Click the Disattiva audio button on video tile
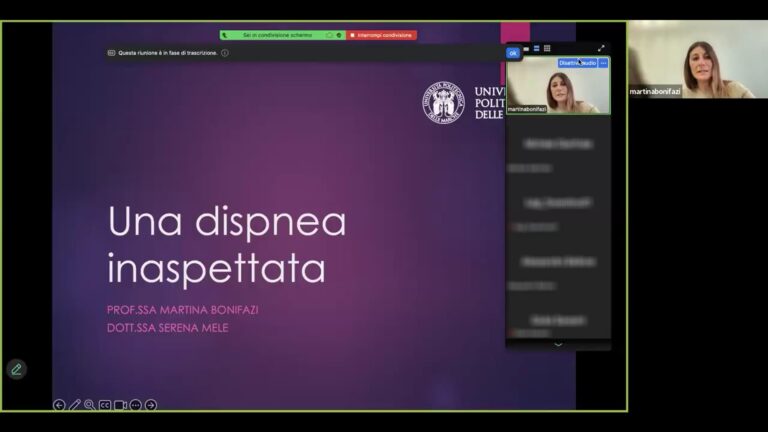The image size is (768, 432). pos(577,63)
